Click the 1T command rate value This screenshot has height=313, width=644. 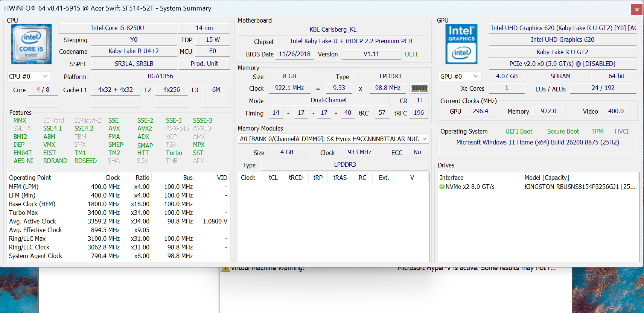tap(420, 100)
